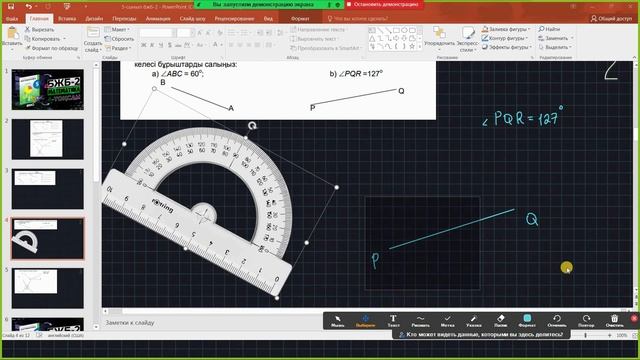640x360 pixels.
Task: Open the Формат color annotation option
Action: coord(527,321)
